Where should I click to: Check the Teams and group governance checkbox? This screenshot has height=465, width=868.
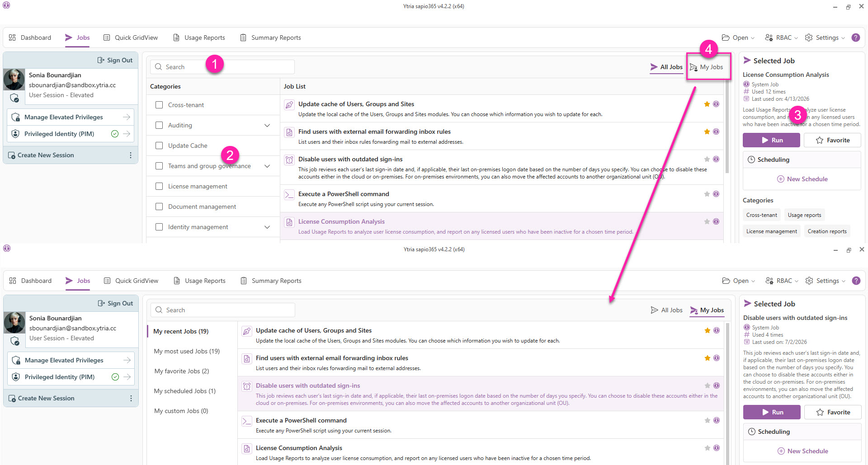point(159,166)
